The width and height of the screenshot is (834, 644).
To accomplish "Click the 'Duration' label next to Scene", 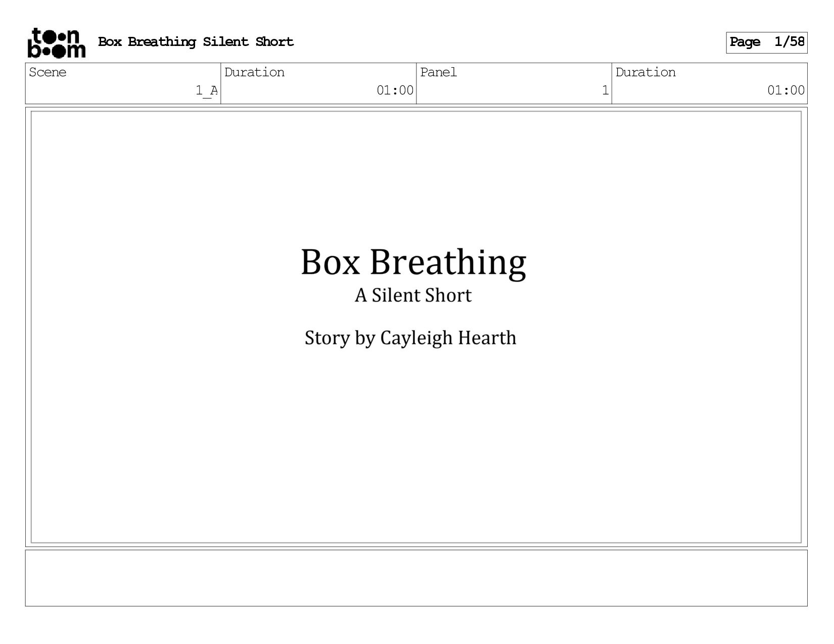I will click(x=254, y=73).
